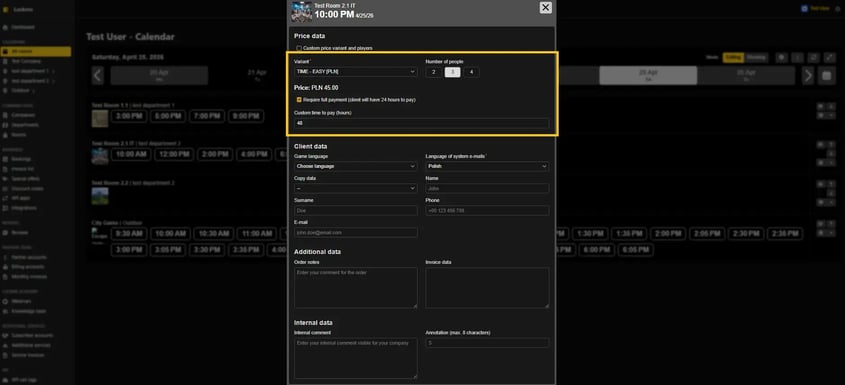The image size is (845, 385).
Task: Select the 7:00 PM slot of Test Room 1.1
Action: point(206,116)
